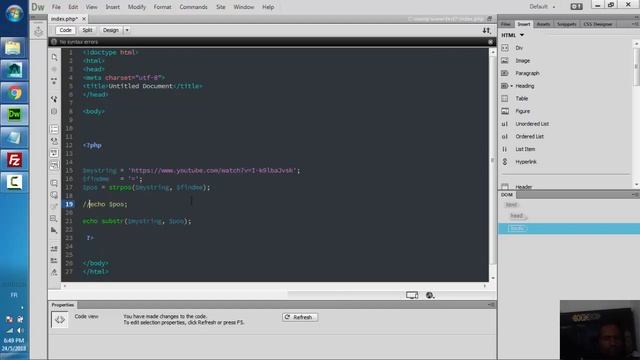This screenshot has width=640, height=360.
Task: Click the window size icon in status bar
Action: [412, 295]
